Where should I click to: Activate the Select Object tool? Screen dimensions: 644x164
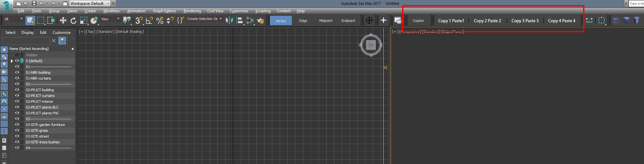(x=30, y=20)
